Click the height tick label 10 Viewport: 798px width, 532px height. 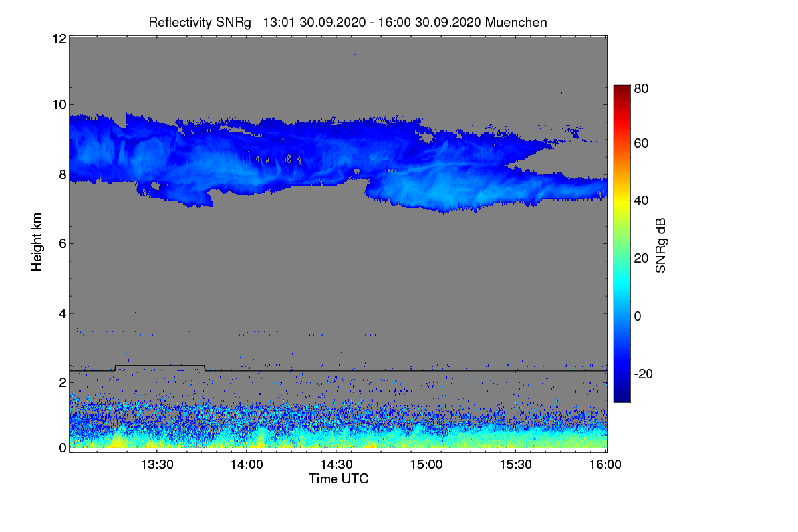59,104
